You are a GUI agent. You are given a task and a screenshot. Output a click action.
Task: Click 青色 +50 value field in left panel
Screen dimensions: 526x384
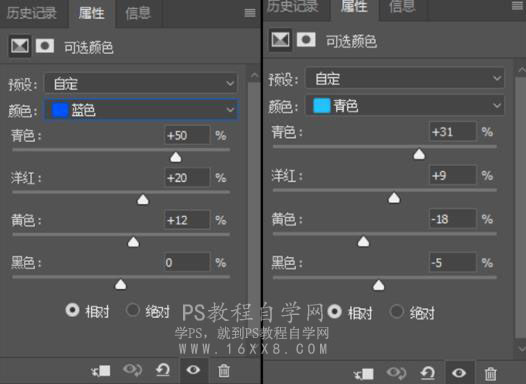(x=188, y=135)
